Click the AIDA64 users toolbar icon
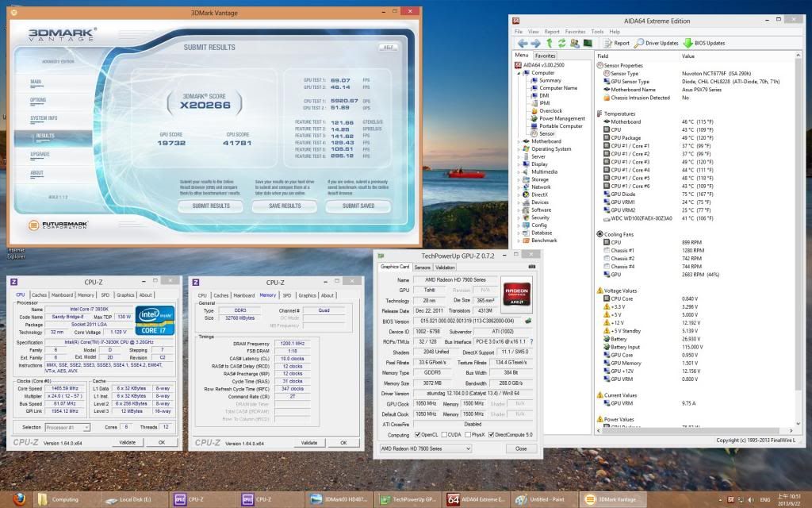 pyautogui.click(x=575, y=43)
